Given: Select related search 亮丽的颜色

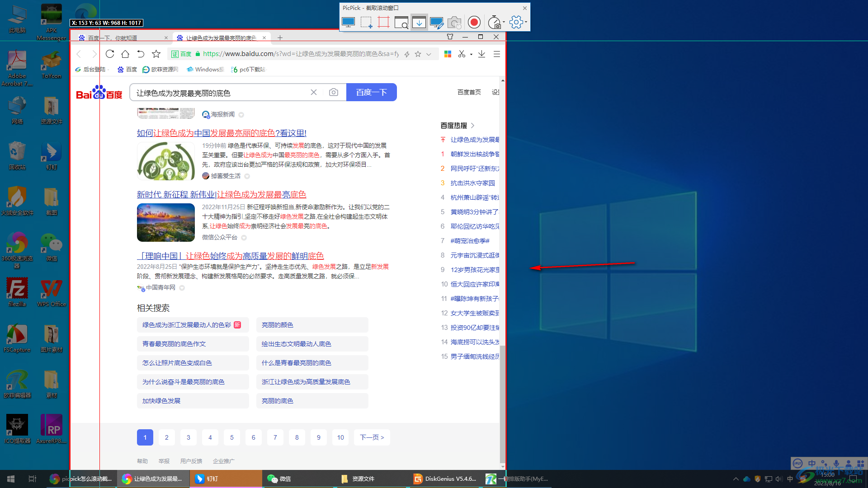Looking at the screenshot, I should tap(312, 325).
